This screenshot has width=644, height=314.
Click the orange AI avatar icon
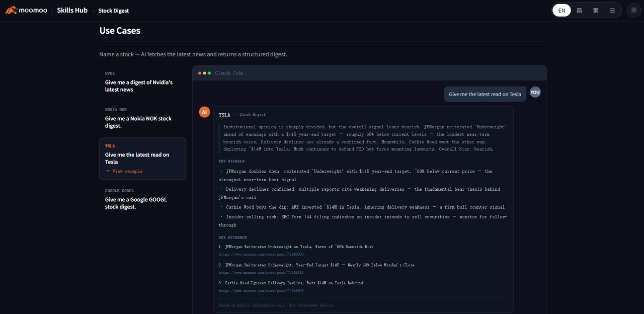[x=204, y=112]
